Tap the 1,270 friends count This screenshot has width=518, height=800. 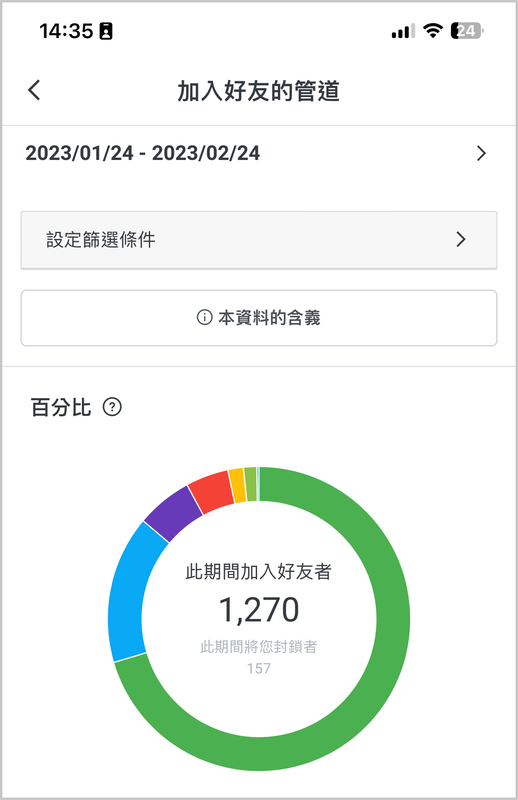259,610
